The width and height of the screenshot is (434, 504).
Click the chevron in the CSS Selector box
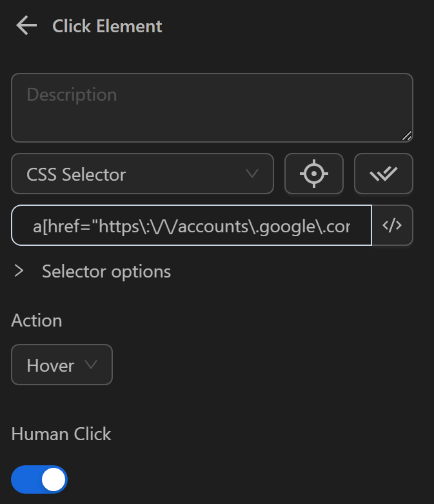tap(252, 174)
